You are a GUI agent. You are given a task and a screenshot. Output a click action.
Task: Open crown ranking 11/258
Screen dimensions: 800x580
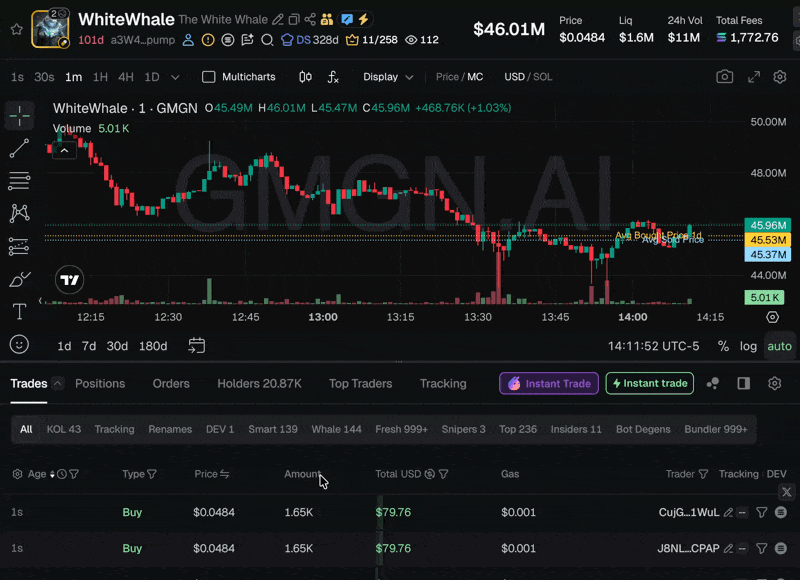pyautogui.click(x=371, y=40)
